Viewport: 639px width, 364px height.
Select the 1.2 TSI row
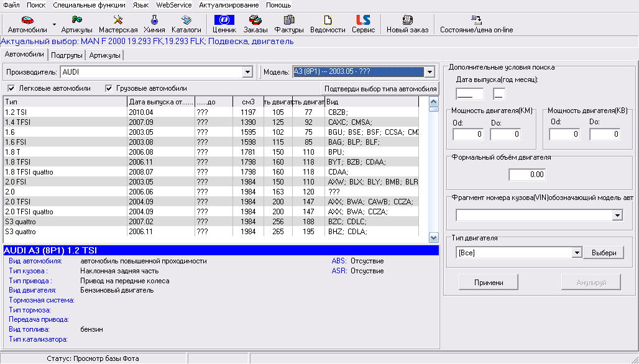[211, 112]
